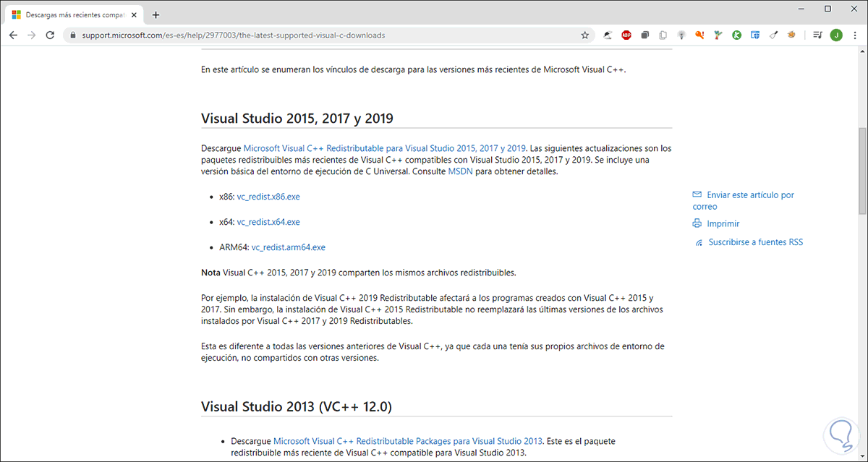Click Enviar este artículo por correo
Image resolution: width=868 pixels, height=462 pixels.
point(744,200)
